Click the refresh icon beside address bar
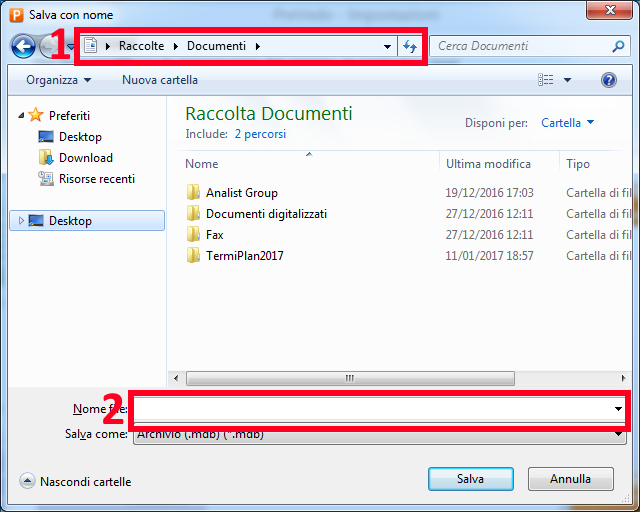This screenshot has height=512, width=640. (x=409, y=46)
